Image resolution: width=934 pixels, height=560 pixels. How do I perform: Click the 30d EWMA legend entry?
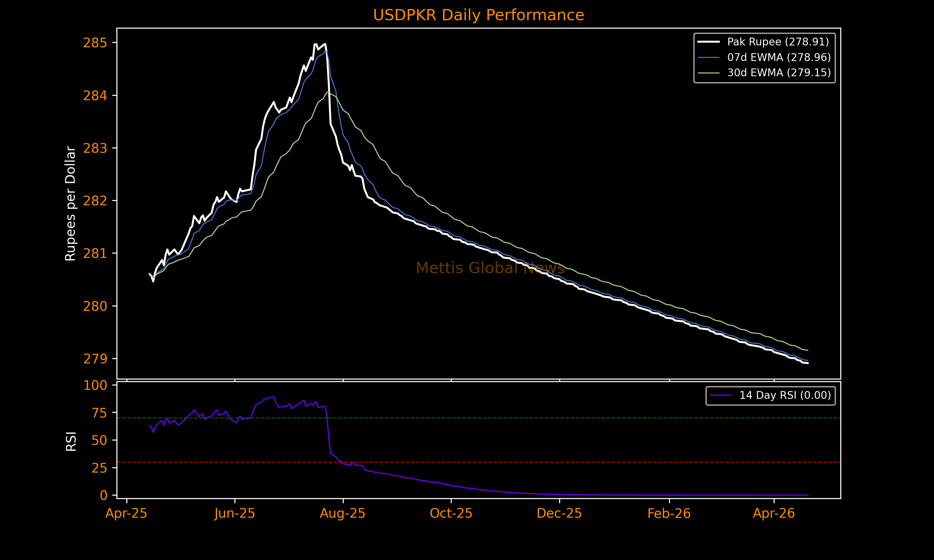point(779,72)
